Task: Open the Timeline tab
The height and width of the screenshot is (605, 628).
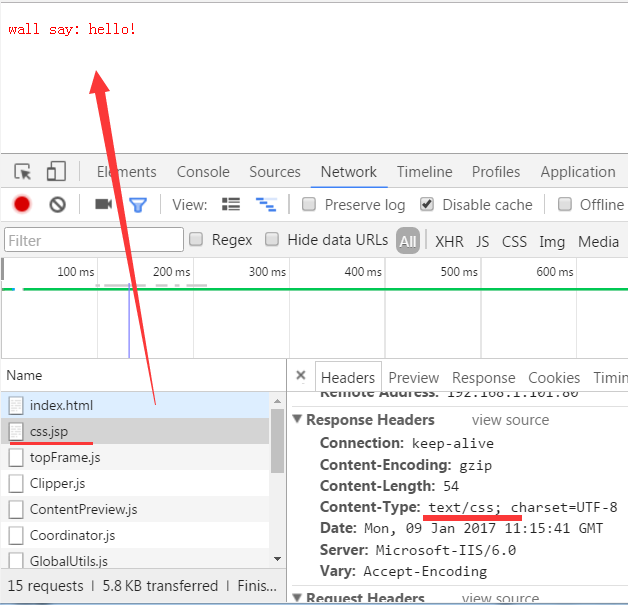Action: click(x=425, y=172)
